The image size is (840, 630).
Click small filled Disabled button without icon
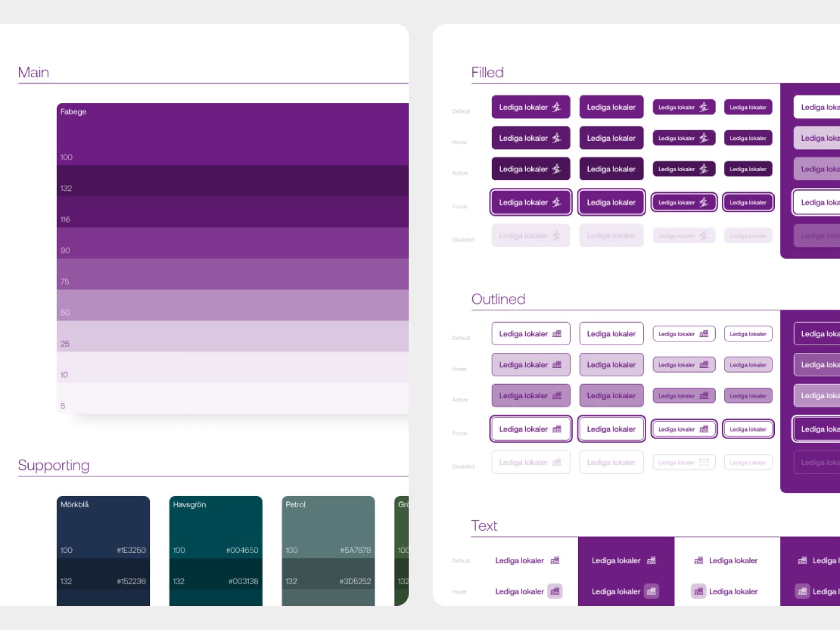pyautogui.click(x=748, y=236)
